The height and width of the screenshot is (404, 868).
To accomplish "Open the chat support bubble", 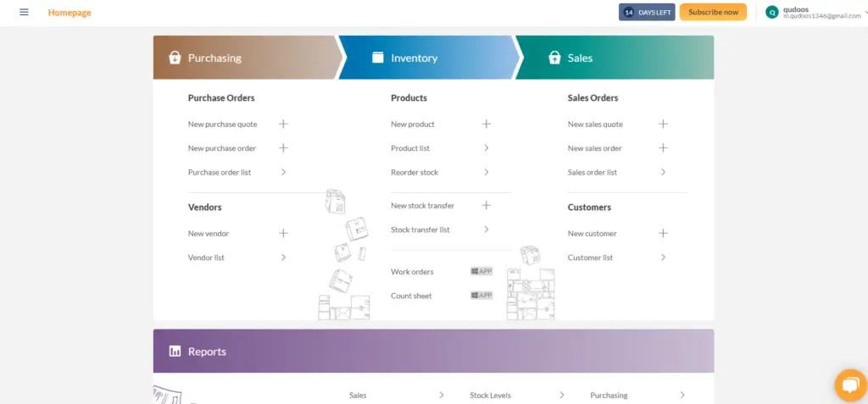I will pyautogui.click(x=851, y=385).
